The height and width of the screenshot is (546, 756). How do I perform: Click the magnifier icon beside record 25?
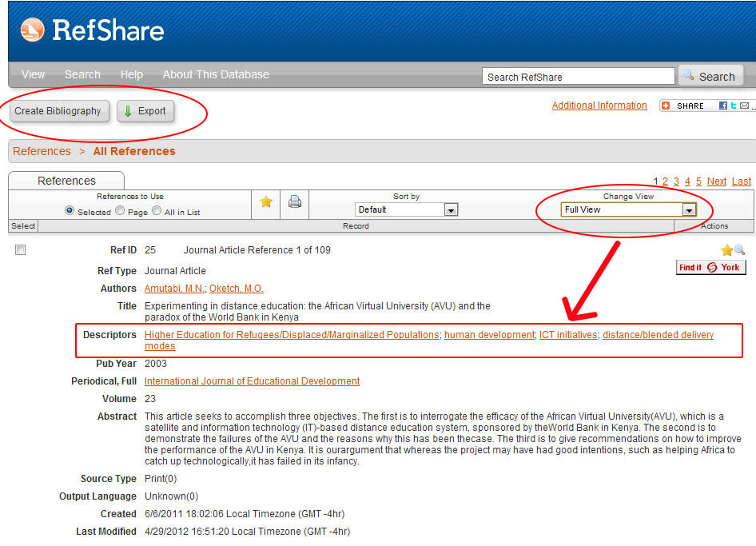pos(739,250)
